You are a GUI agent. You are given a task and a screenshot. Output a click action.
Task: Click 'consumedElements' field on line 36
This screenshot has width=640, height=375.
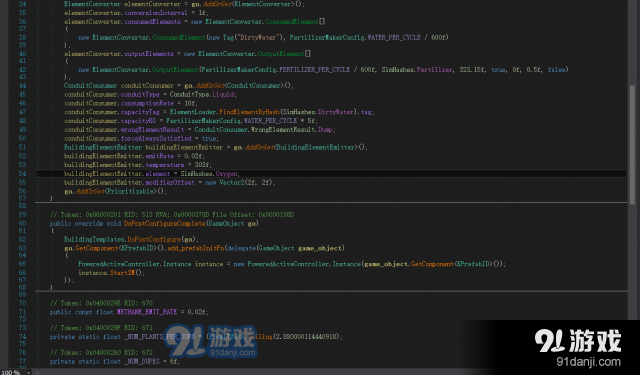click(153, 22)
